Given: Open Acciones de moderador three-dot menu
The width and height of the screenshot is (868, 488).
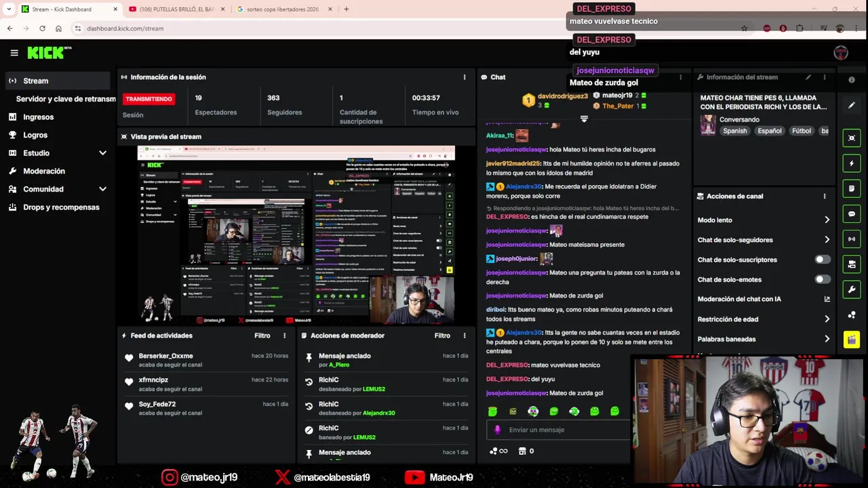Looking at the screenshot, I should pyautogui.click(x=465, y=335).
